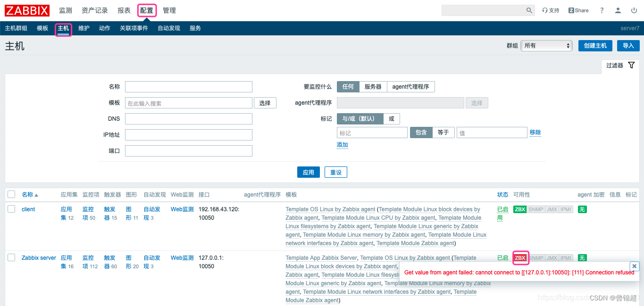Click JMX badge in client row
This screenshot has width=644, height=306.
click(x=552, y=209)
